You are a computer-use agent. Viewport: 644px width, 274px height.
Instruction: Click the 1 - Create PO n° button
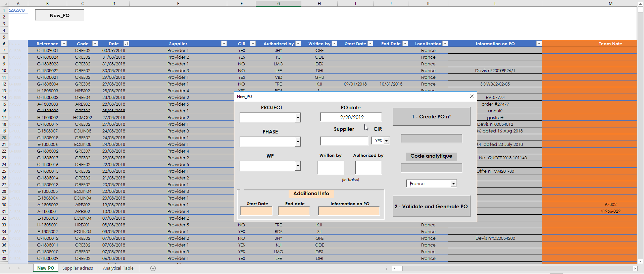coord(431,117)
